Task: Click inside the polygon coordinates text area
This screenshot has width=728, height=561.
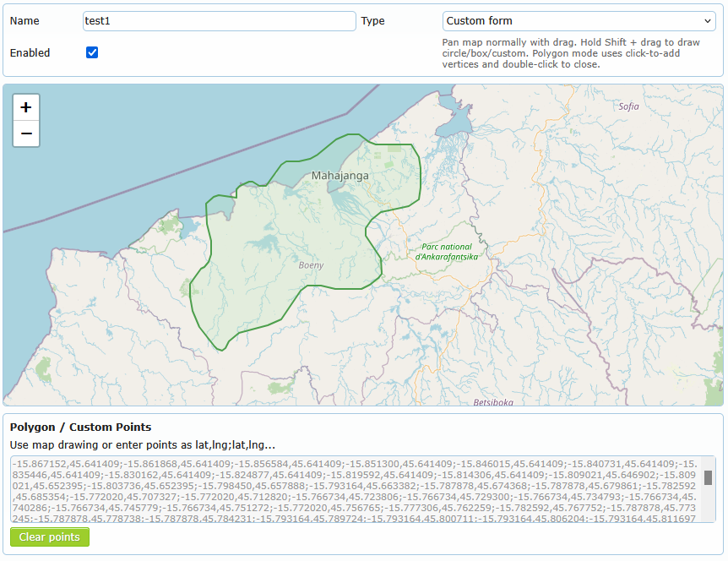Action: 355,488
